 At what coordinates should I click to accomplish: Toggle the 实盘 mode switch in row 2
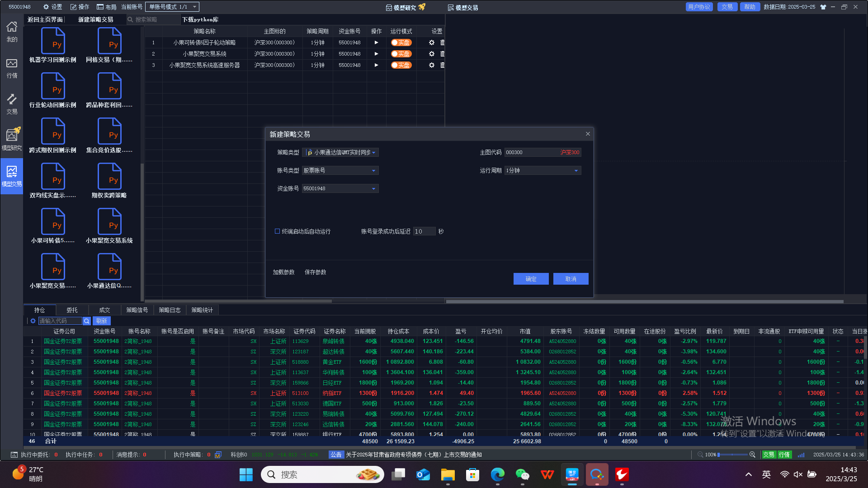click(401, 54)
